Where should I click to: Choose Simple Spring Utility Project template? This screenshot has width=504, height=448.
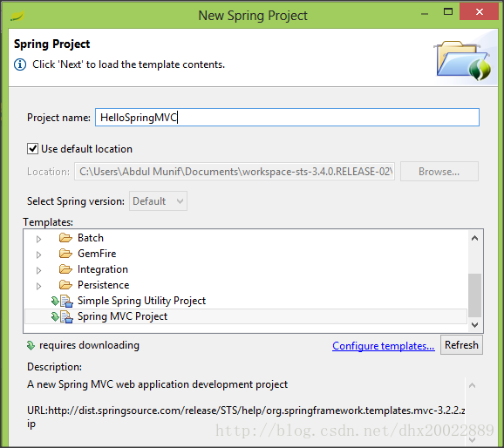141,301
